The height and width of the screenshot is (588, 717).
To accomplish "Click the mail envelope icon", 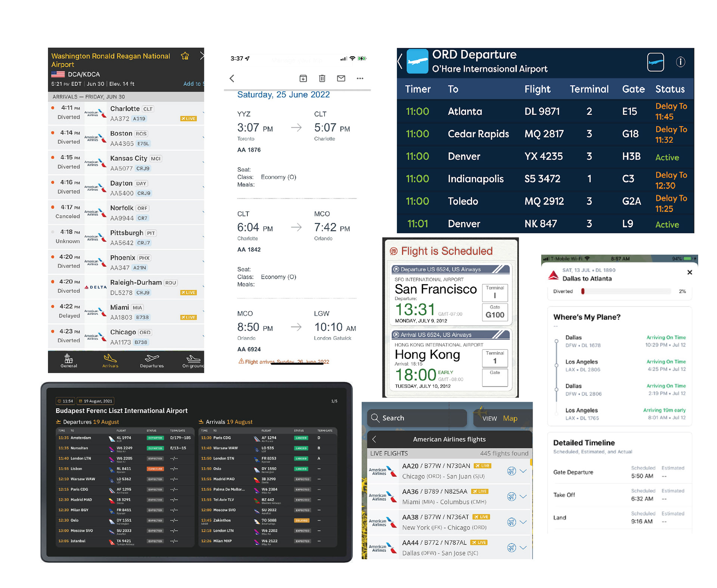I will pyautogui.click(x=341, y=78).
